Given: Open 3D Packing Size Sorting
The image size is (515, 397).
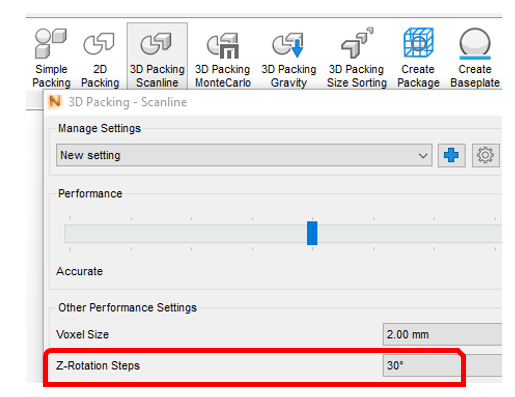Looking at the screenshot, I should [x=357, y=57].
